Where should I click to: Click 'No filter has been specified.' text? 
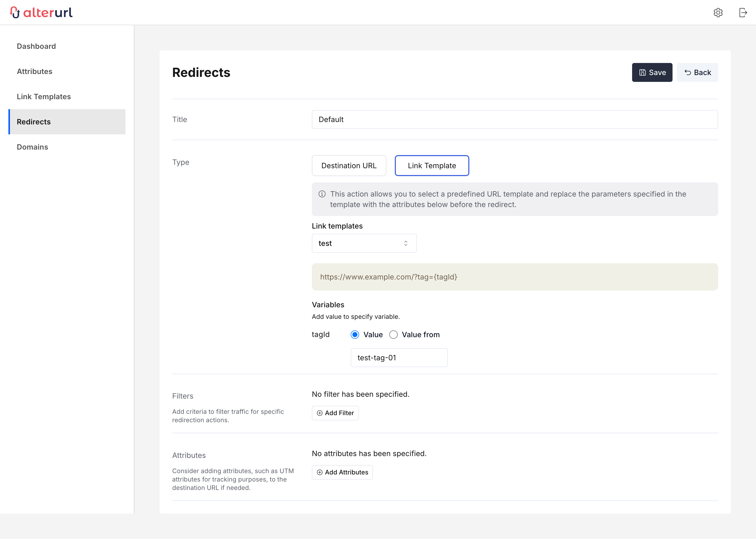pyautogui.click(x=360, y=394)
